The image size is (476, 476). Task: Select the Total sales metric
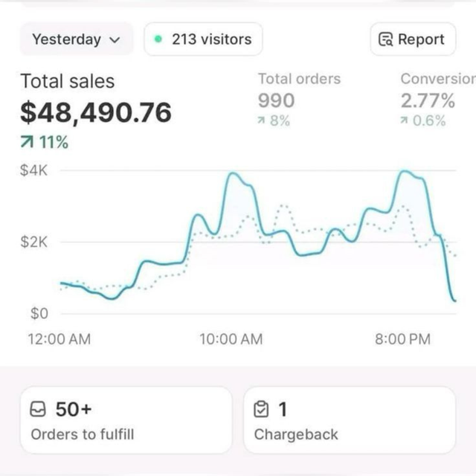[x=67, y=81]
